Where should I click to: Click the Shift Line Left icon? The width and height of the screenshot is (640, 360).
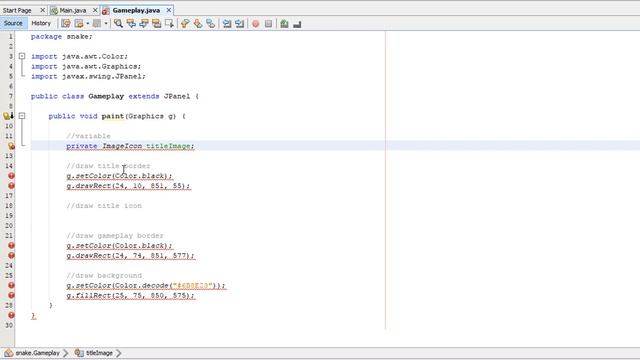[227, 24]
